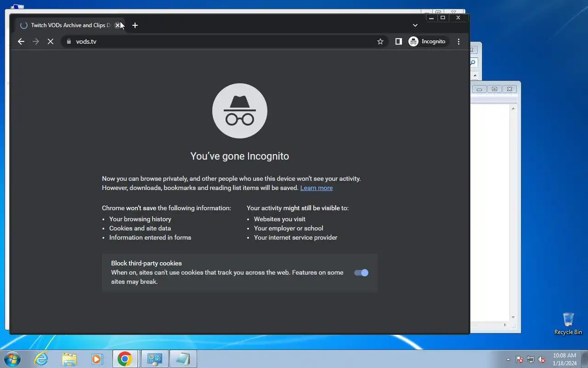
Task: Click the text Websites you visit
Action: (280, 219)
